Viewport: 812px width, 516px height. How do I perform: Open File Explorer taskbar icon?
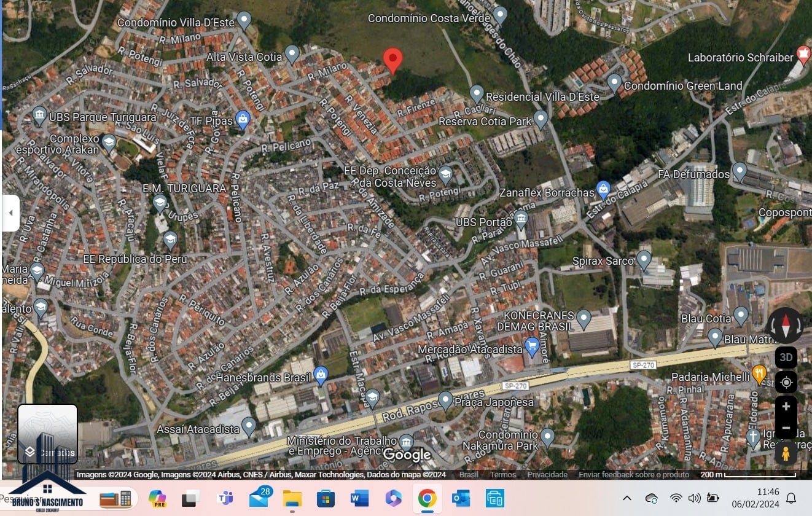coord(292,498)
